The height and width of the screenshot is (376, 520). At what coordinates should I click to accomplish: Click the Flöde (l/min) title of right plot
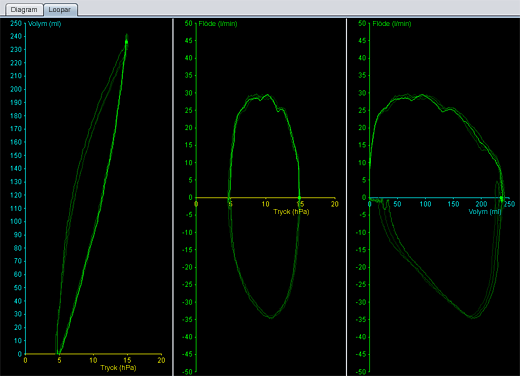click(392, 24)
